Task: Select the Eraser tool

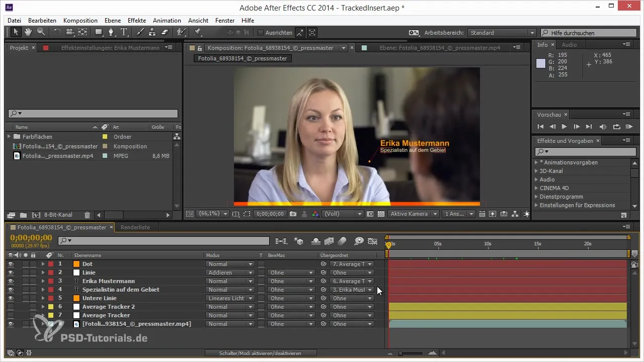Action: pos(165,32)
